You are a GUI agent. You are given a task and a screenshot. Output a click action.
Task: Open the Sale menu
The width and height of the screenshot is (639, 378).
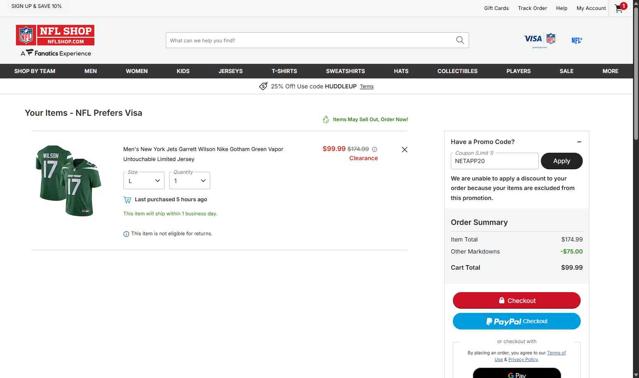coord(566,71)
